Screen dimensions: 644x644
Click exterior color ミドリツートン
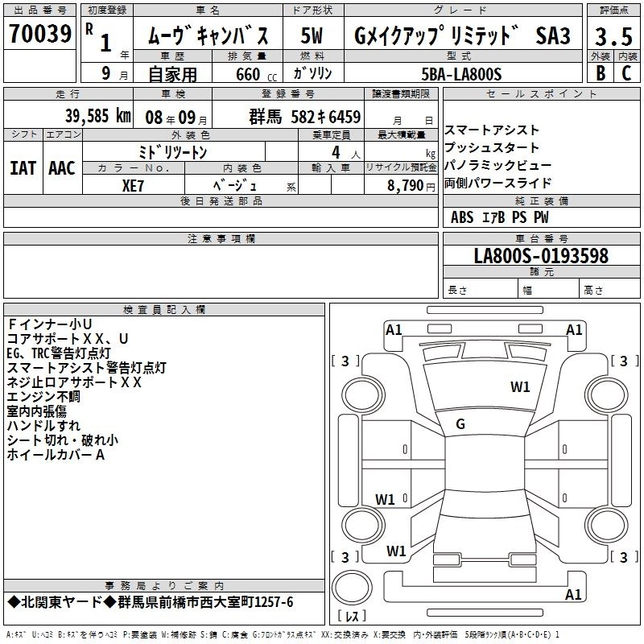173,152
